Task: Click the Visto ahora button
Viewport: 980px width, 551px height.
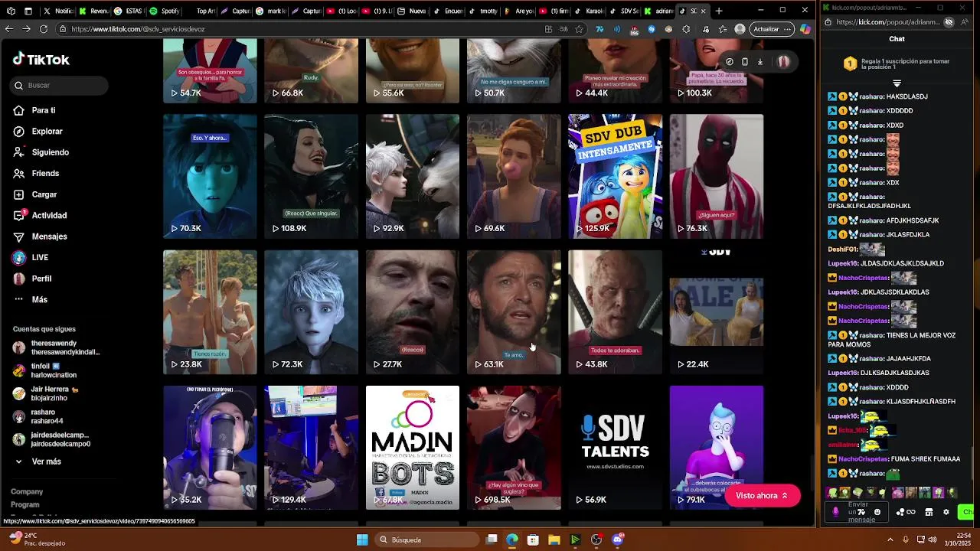Action: (x=763, y=496)
